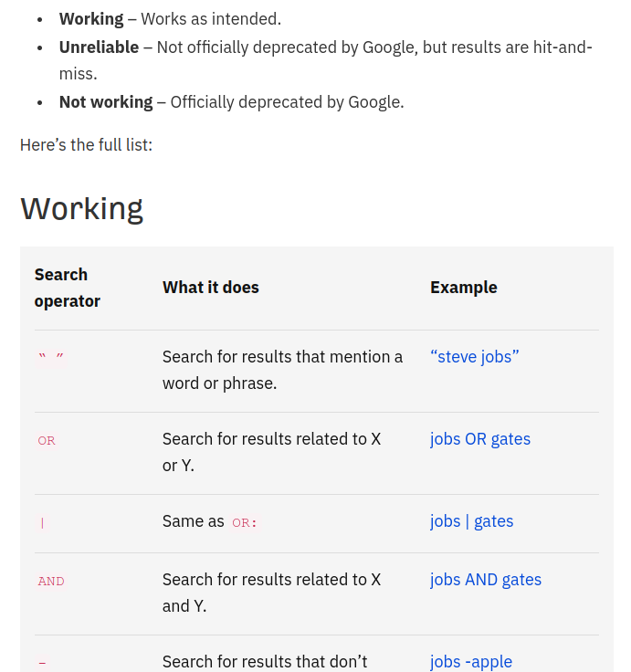Click the Here's the full list text
The image size is (631, 672).
tap(86, 144)
